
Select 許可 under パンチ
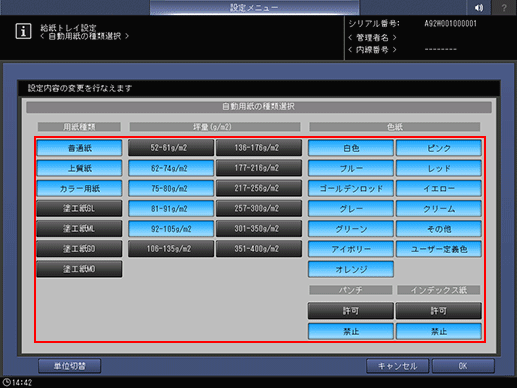[x=351, y=311]
